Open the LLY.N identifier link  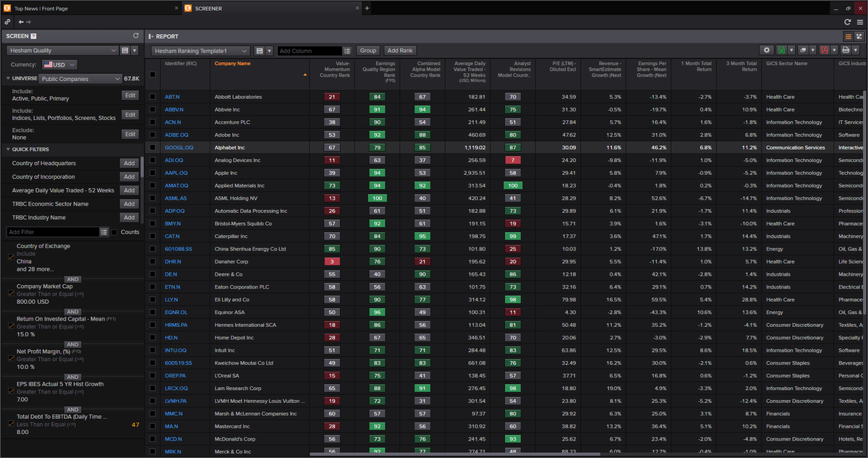tap(172, 299)
